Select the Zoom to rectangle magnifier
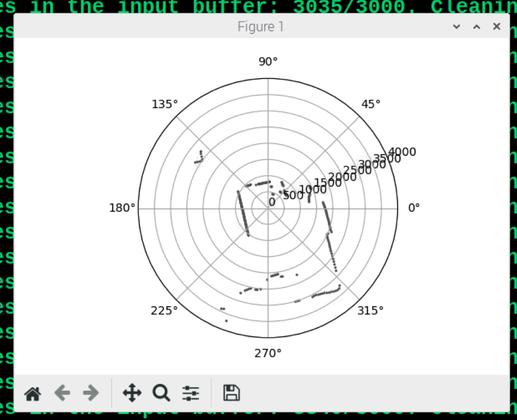This screenshot has width=517, height=420. point(161,393)
